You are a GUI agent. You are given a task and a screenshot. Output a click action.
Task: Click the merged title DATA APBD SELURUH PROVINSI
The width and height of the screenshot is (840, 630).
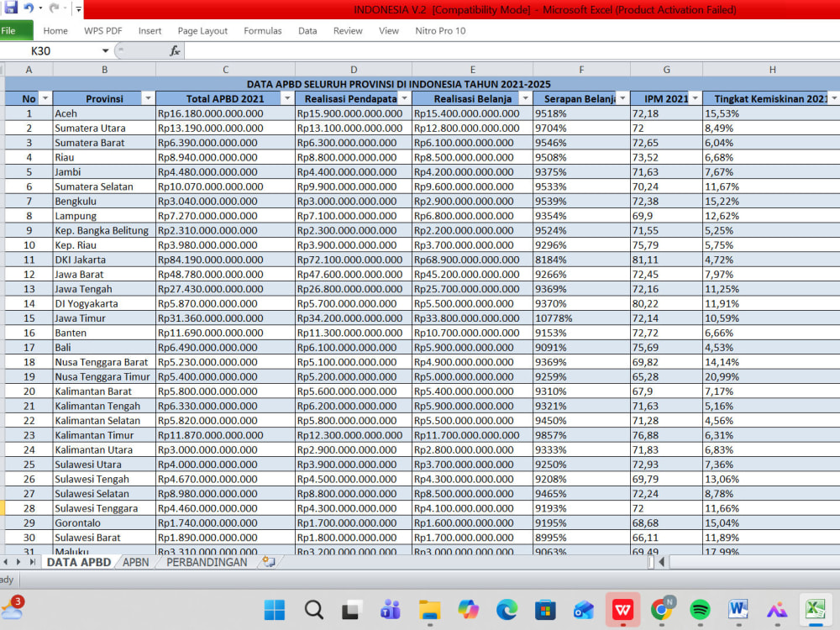click(x=398, y=84)
